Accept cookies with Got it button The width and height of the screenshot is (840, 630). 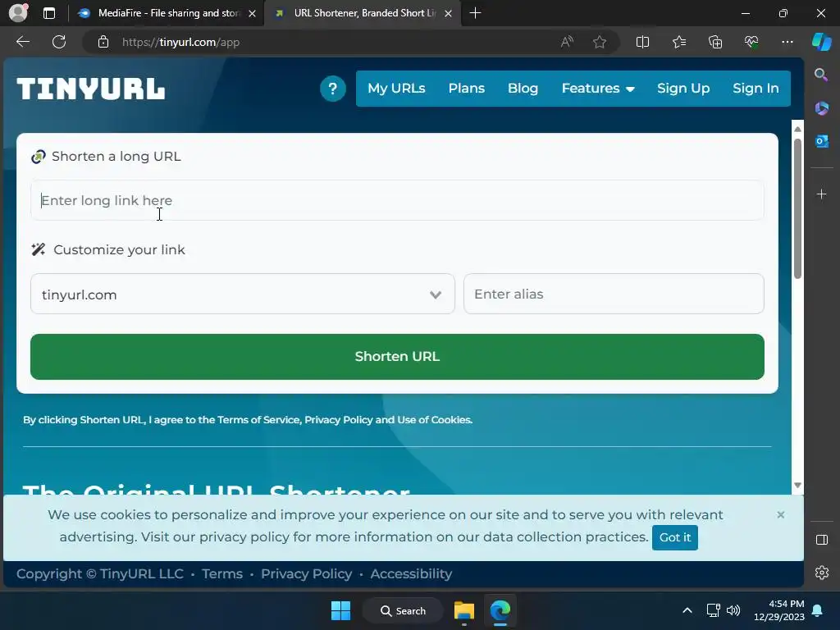674,537
